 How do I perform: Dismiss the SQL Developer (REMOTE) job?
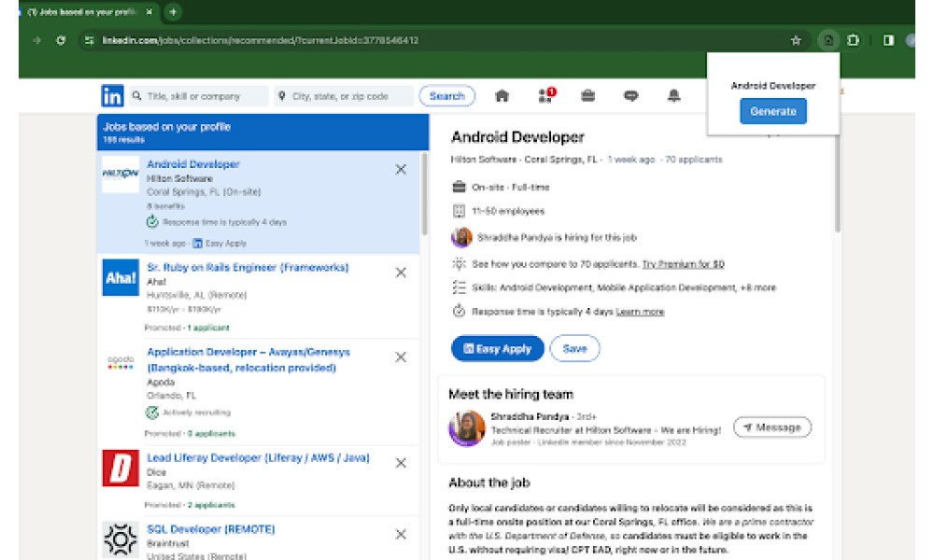(x=401, y=535)
